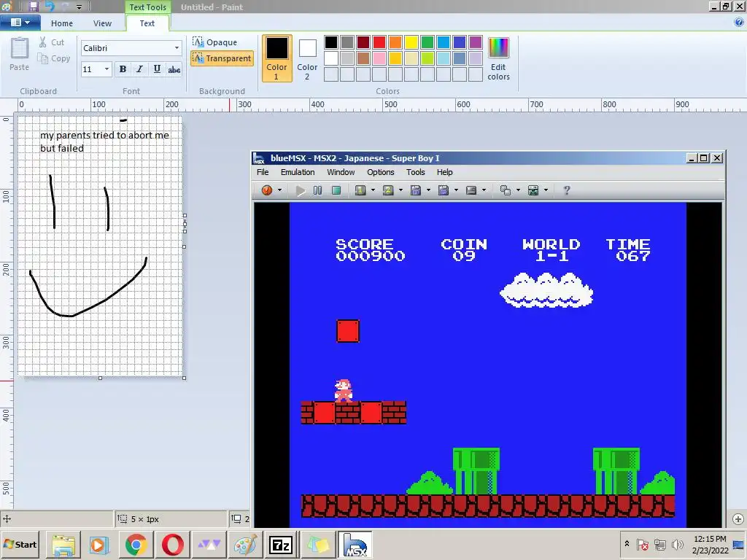The width and height of the screenshot is (747, 560).
Task: Expand the cartridge slot 2 dropdown arrow
Action: (400, 190)
